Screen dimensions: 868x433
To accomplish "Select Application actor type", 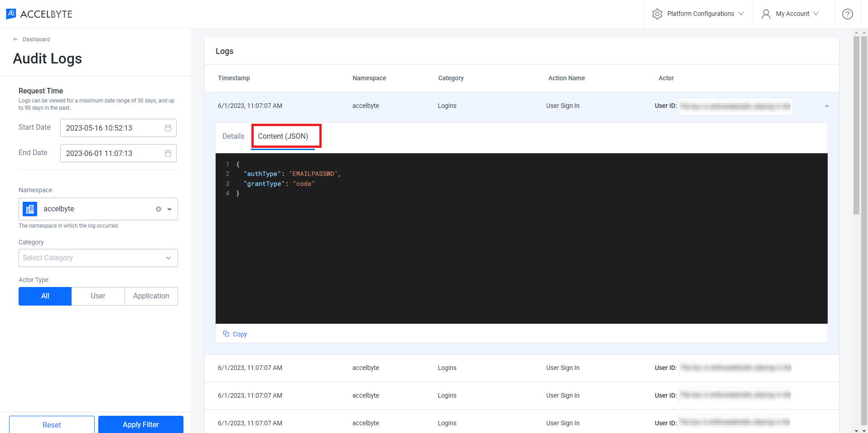I will 151,296.
